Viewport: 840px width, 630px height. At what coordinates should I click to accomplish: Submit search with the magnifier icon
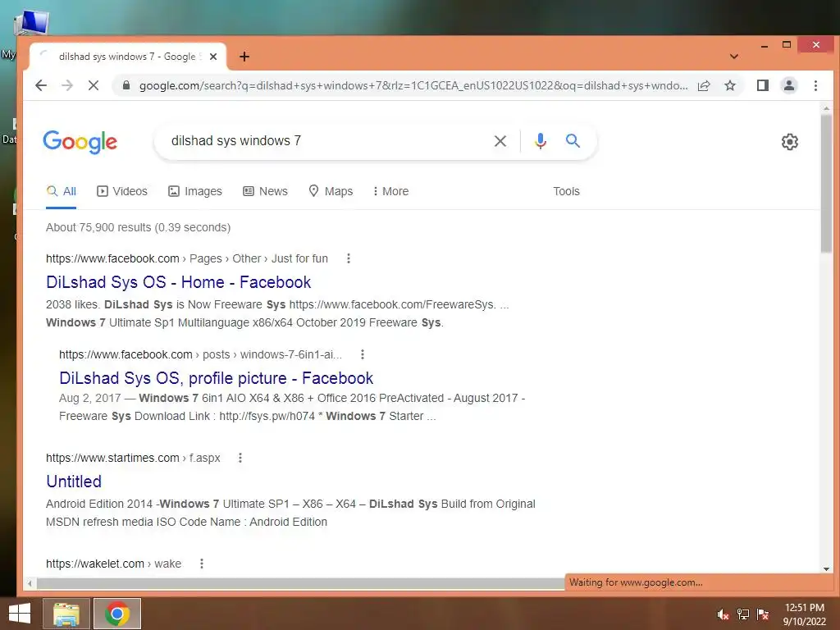point(573,141)
